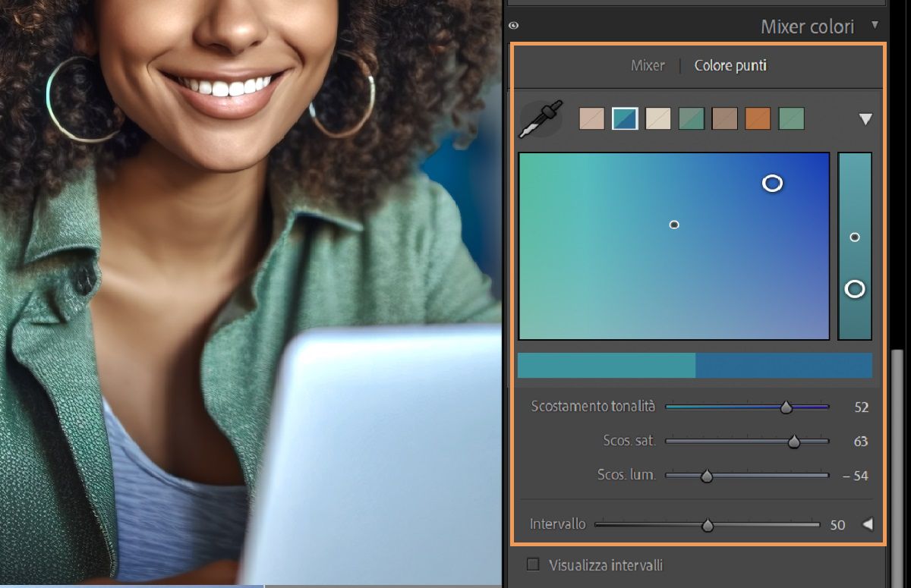Screen dimensions: 911x588
Task: Click the large ring on luminance strip
Action: coord(855,288)
